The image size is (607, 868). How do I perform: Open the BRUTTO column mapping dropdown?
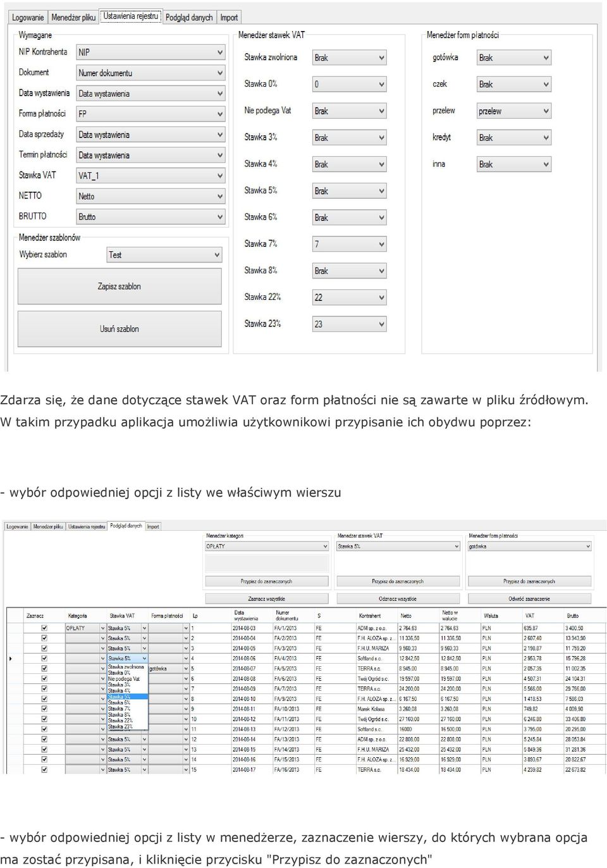[x=150, y=217]
